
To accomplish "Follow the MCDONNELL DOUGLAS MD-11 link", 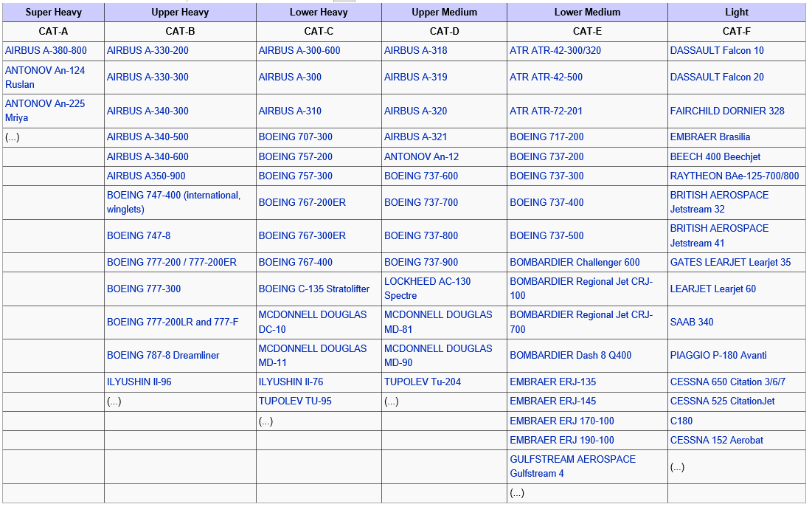I will [313, 356].
